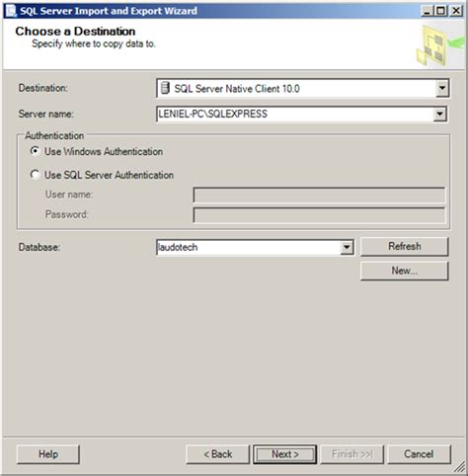The width and height of the screenshot is (468, 476).
Task: Maximize the wizard window
Action: tap(440, 11)
